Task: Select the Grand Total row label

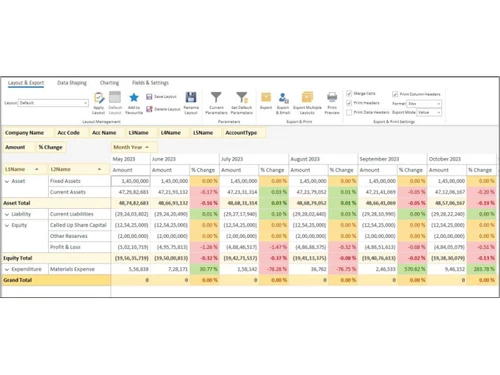Action: pyautogui.click(x=56, y=280)
